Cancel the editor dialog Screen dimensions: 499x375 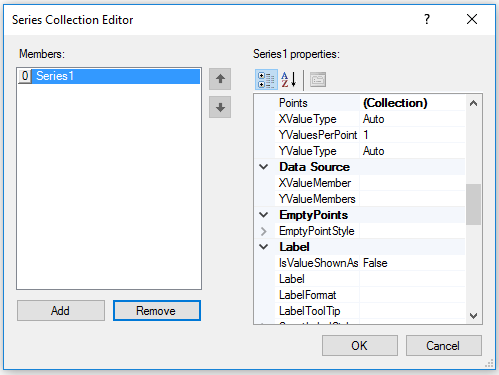(444, 346)
